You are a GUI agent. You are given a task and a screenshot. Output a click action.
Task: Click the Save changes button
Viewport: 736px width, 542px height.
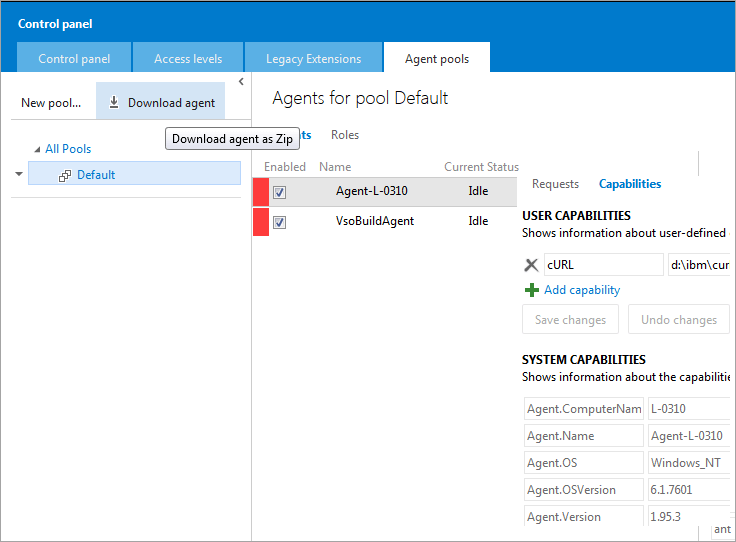click(570, 320)
